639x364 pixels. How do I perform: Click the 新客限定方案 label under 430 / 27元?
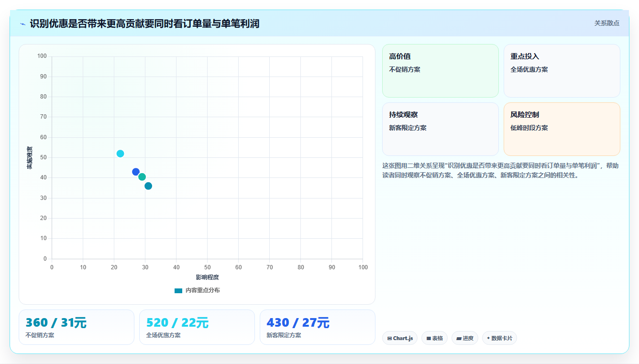(284, 335)
